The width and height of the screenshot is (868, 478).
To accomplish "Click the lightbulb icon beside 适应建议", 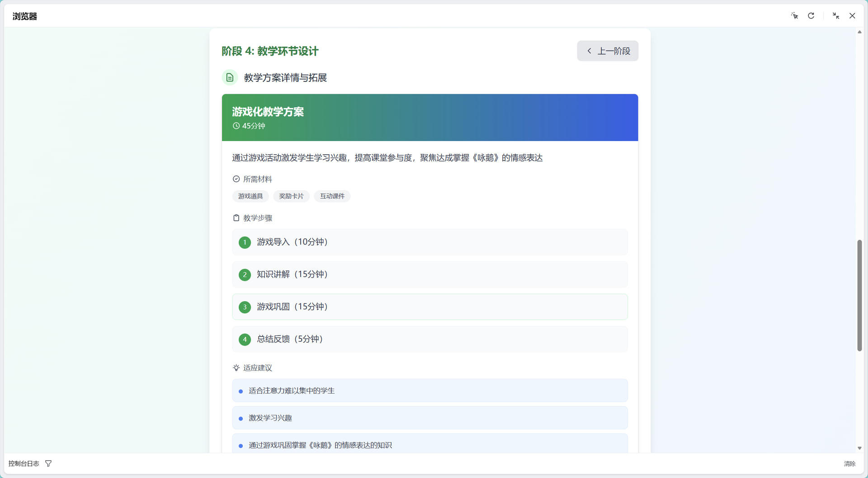I will point(236,368).
